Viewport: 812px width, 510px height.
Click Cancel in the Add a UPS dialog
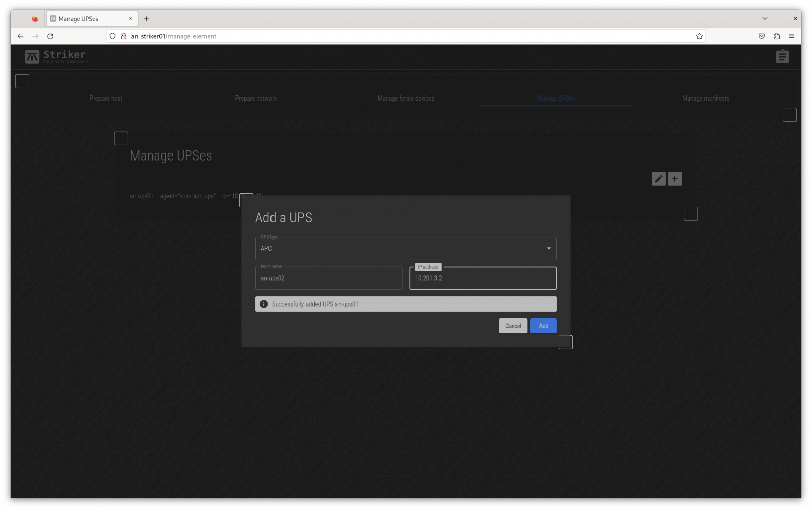[x=513, y=326]
